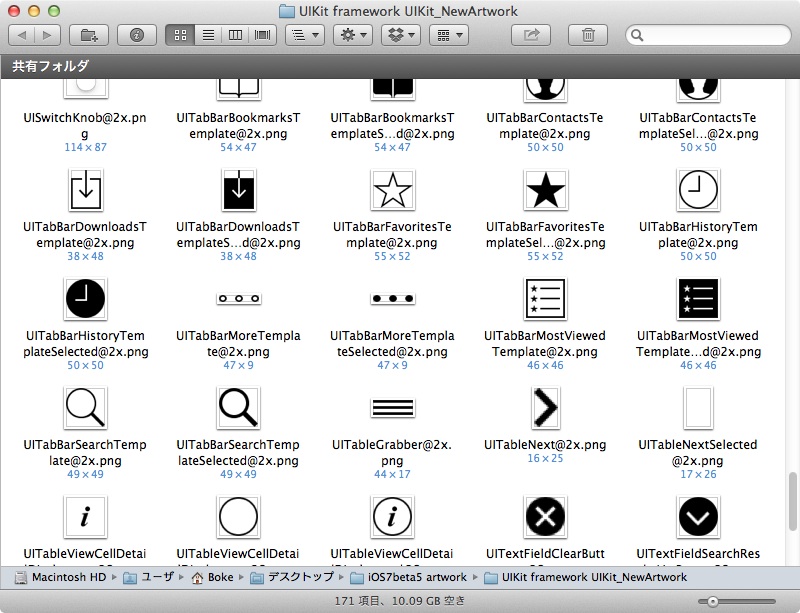
Task: Go back with the left arrow button
Action: [22, 35]
